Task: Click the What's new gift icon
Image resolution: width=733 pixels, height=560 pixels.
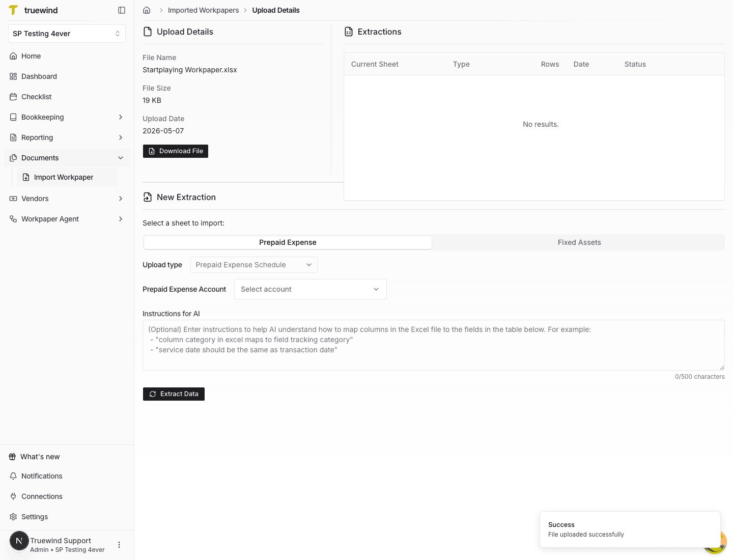Action: pyautogui.click(x=12, y=457)
